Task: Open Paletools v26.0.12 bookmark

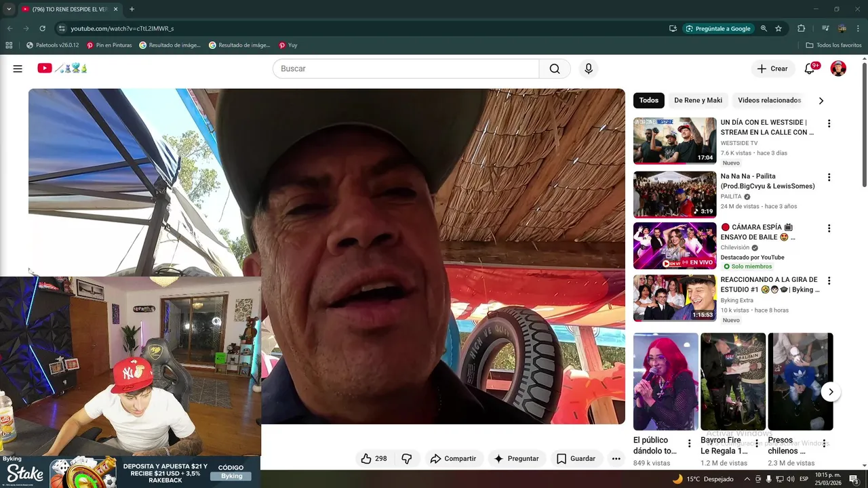Action: 52,45
